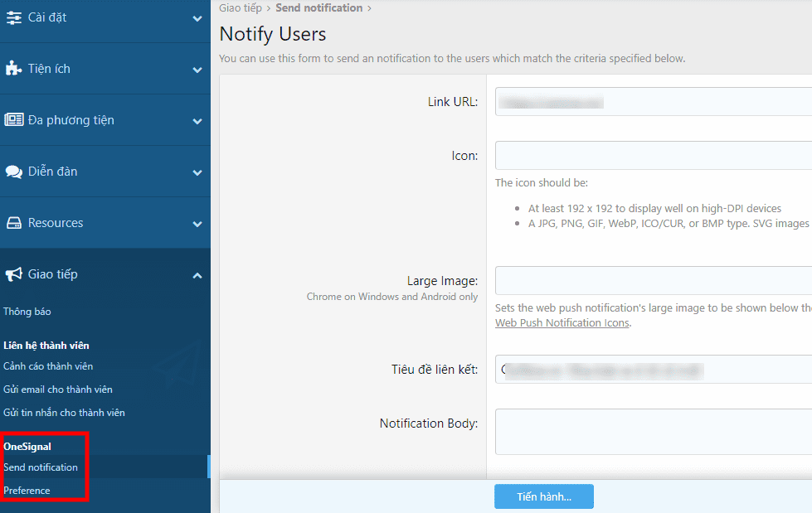This screenshot has width=812, height=513.
Task: Focus the Tiêu đề liên kết field
Action: [654, 369]
